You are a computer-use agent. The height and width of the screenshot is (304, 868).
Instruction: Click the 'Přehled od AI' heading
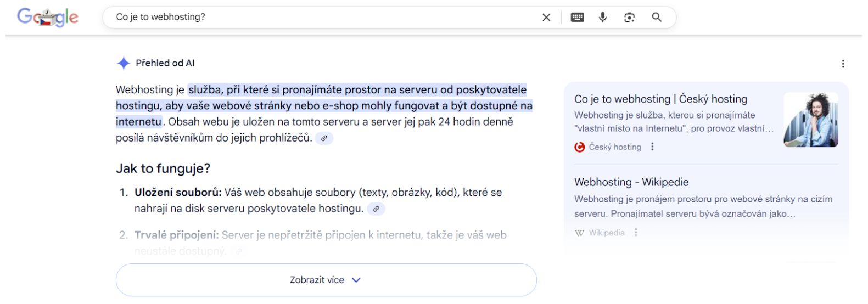(x=165, y=63)
